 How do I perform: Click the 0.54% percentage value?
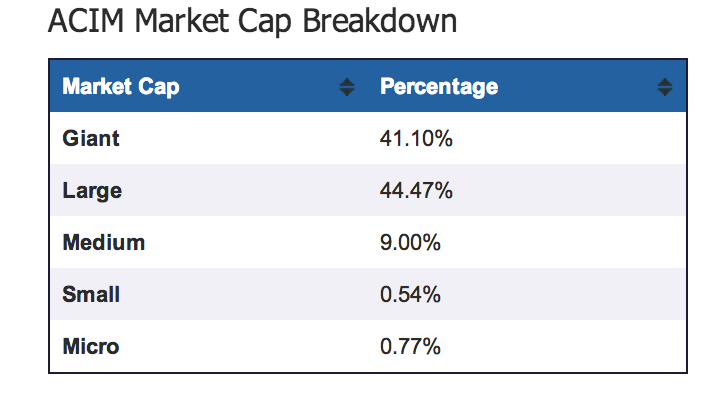coord(411,294)
